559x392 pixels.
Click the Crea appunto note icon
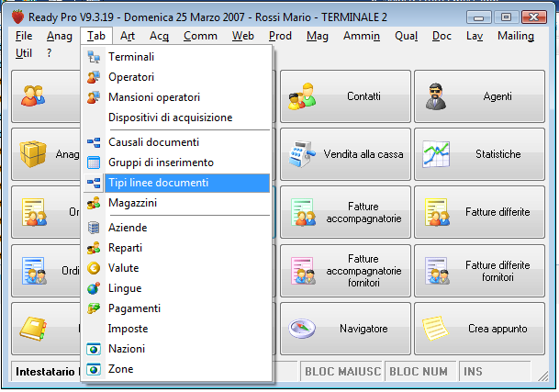tap(435, 329)
